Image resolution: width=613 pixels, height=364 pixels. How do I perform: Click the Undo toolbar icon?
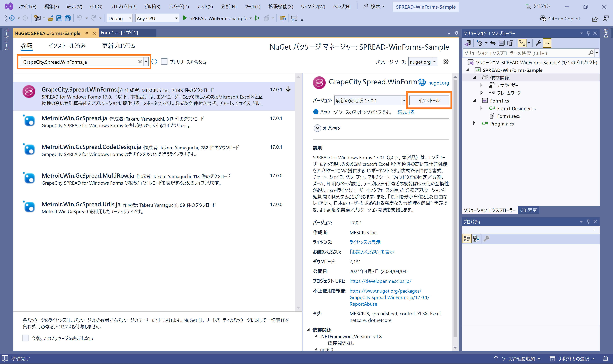point(79,18)
